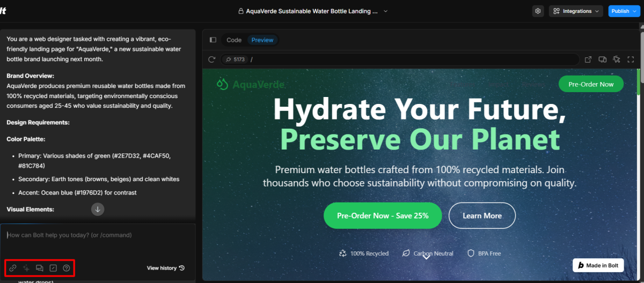This screenshot has width=644, height=283.
Task: Select the Preview tab
Action: pyautogui.click(x=262, y=40)
